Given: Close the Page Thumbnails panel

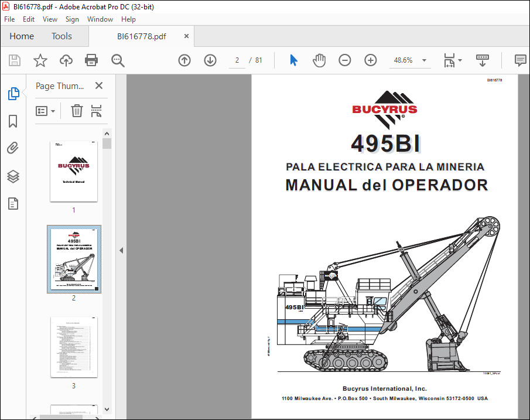Looking at the screenshot, I should click(99, 86).
